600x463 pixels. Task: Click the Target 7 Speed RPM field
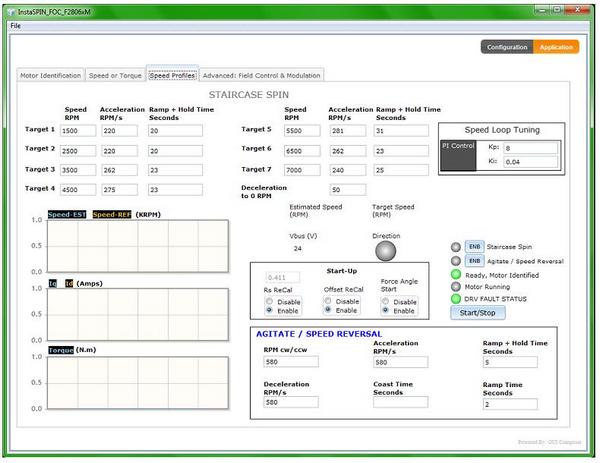coord(302,170)
